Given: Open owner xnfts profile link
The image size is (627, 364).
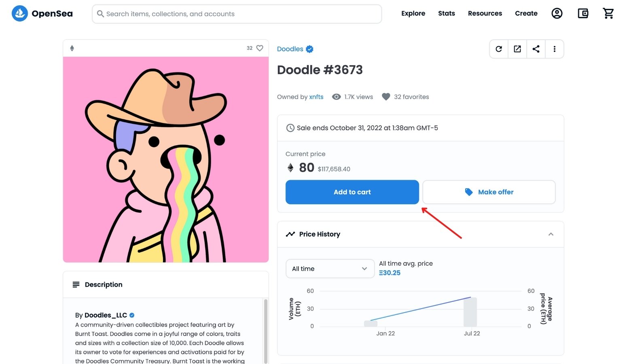Looking at the screenshot, I should (x=316, y=97).
